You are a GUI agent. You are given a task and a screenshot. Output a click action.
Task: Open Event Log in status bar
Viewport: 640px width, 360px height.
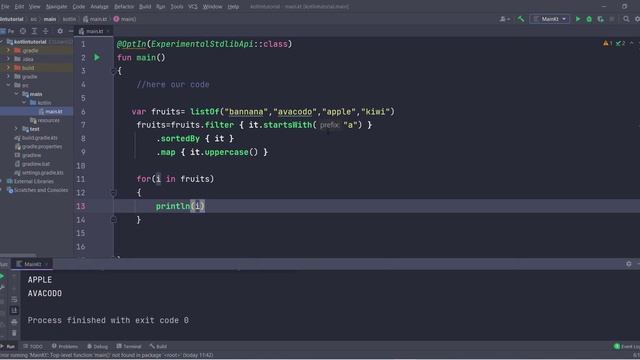click(x=627, y=347)
